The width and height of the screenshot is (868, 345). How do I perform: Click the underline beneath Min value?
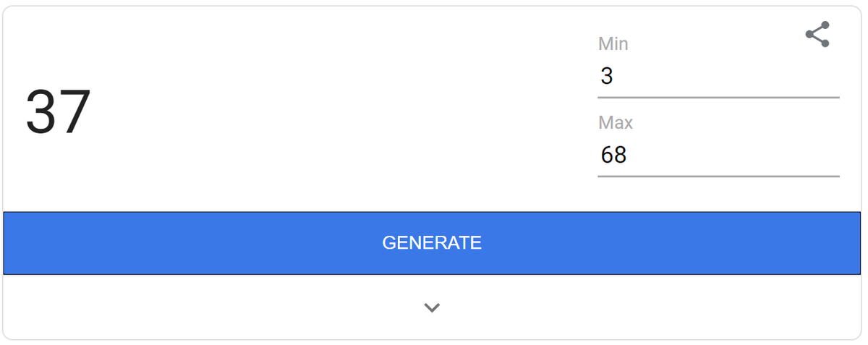tap(718, 97)
